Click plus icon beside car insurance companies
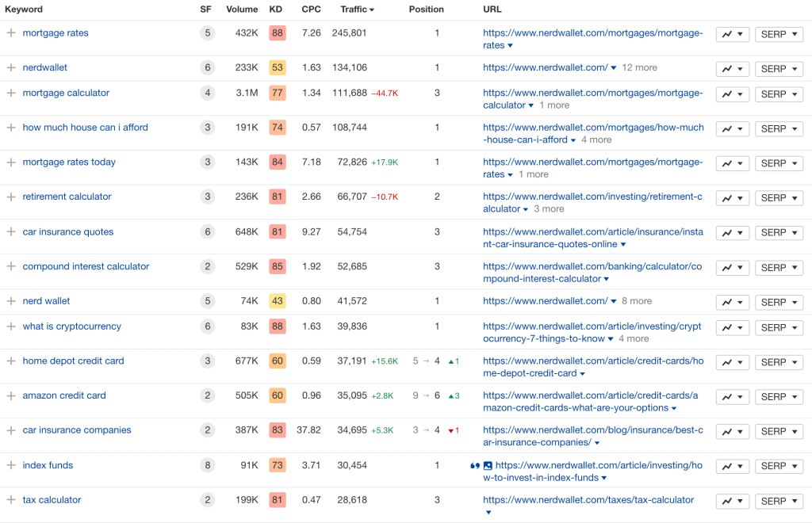The width and height of the screenshot is (812, 523). coord(11,430)
